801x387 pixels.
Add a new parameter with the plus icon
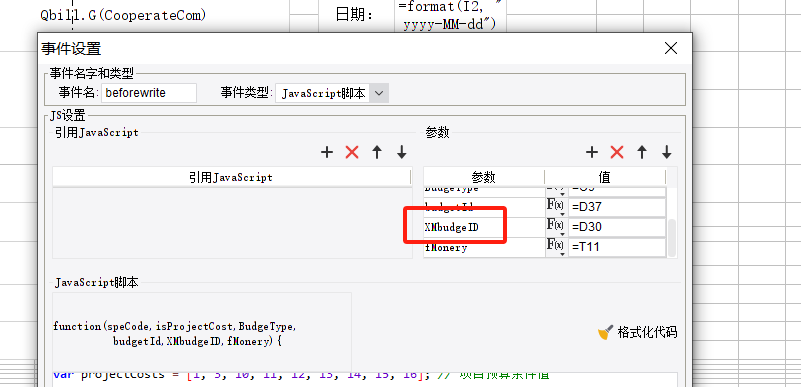pos(592,152)
